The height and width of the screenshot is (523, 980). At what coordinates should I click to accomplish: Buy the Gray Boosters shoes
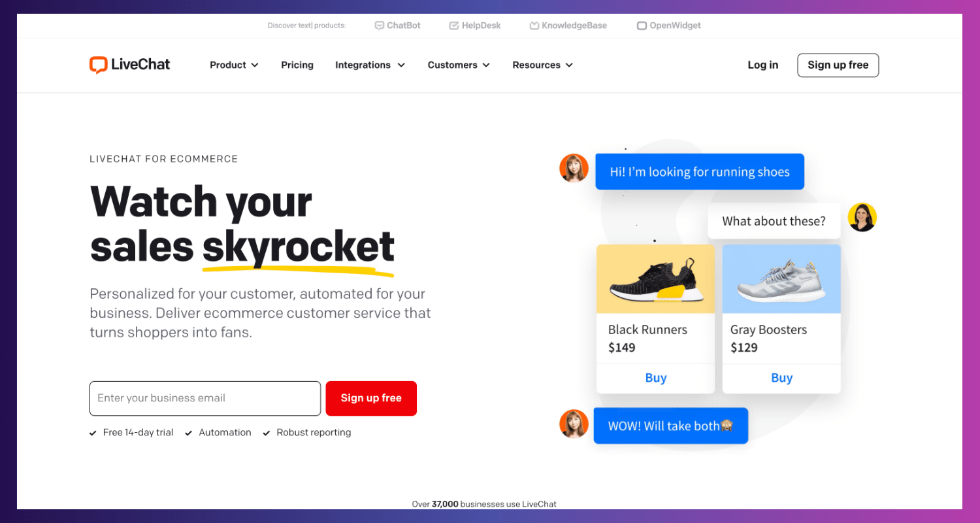(x=781, y=378)
